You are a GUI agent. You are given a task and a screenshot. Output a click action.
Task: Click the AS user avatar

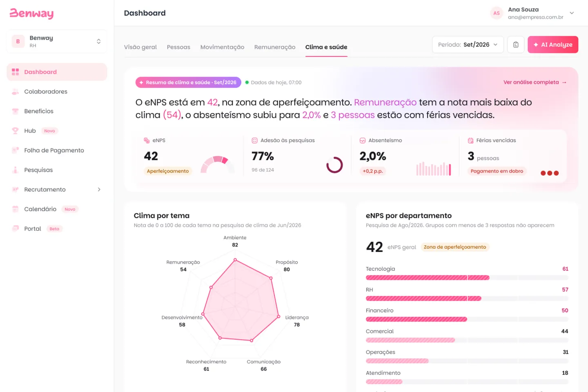tap(497, 13)
